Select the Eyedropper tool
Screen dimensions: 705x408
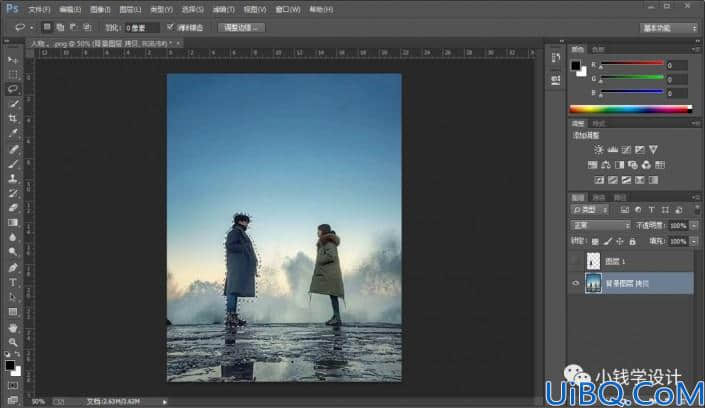coord(13,134)
